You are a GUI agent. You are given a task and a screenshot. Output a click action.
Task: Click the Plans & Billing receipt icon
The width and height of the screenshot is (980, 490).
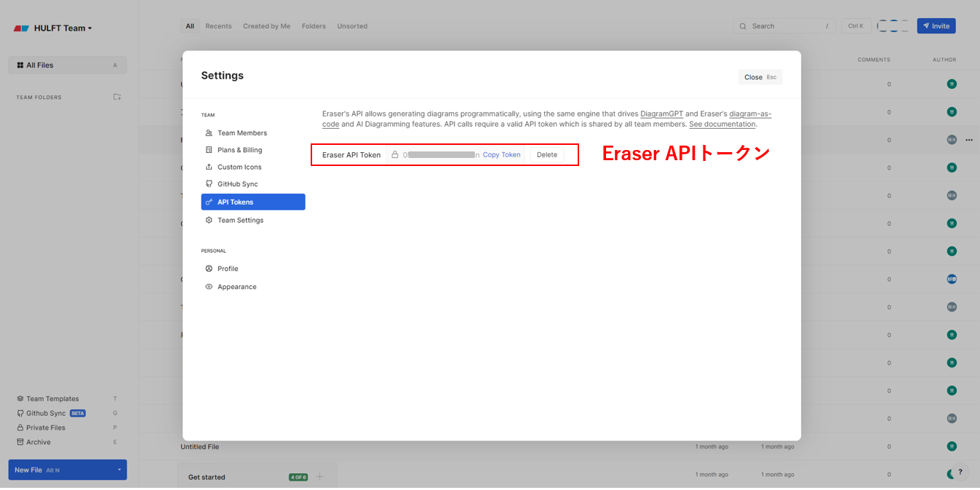(209, 150)
